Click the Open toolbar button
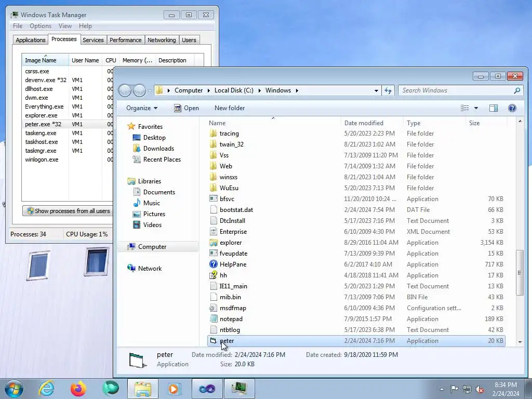Screen dimensions: 532x399 [187, 108]
